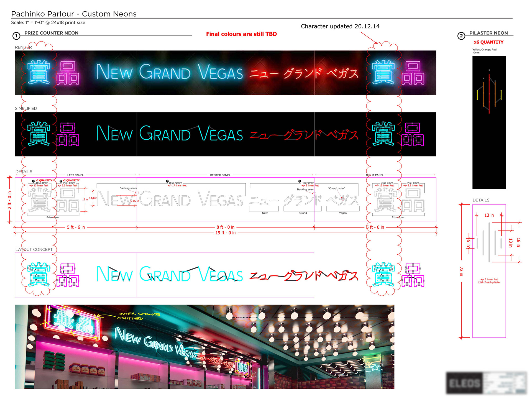Select callout number 3 next to Blue 12mm
Image resolution: width=532 pixels, height=399 pixels.
pos(167,181)
